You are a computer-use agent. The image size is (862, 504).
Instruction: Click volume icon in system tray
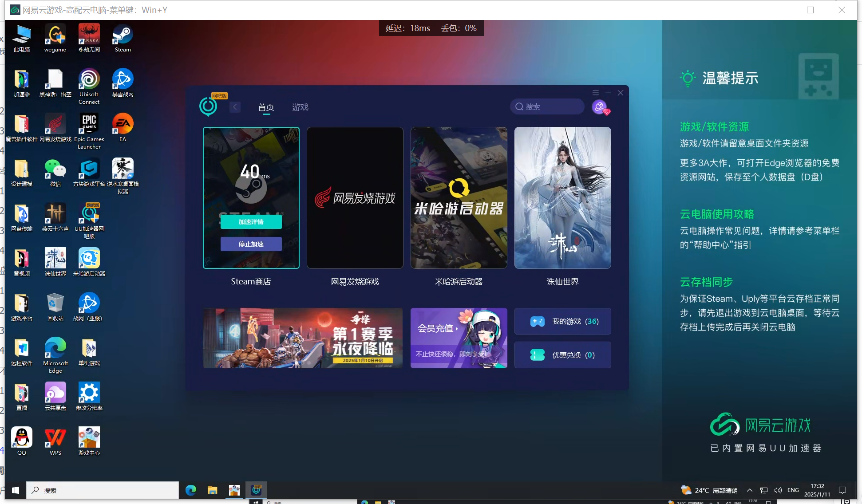pyautogui.click(x=778, y=490)
